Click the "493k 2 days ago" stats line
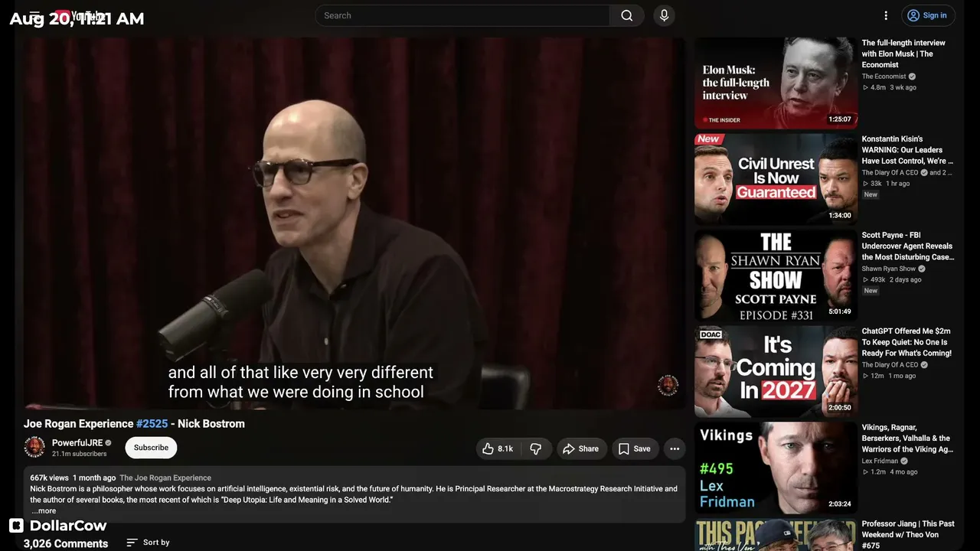This screenshot has width=980, height=551. click(x=892, y=280)
